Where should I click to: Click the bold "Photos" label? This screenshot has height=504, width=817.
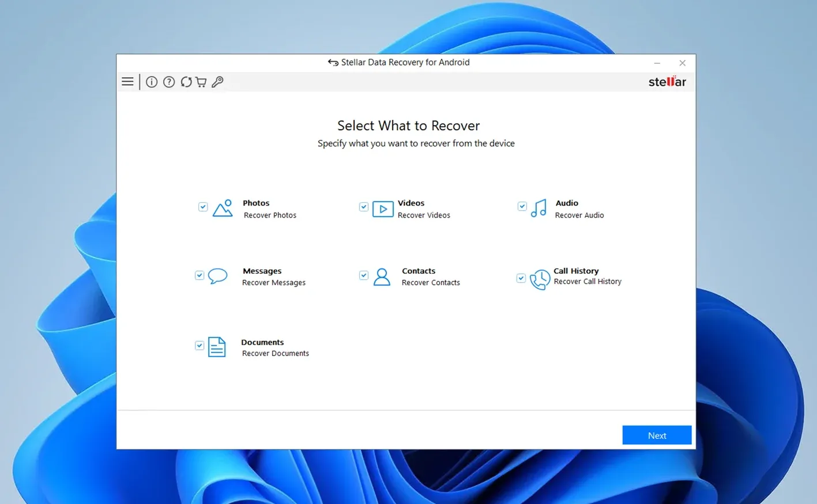coord(256,203)
